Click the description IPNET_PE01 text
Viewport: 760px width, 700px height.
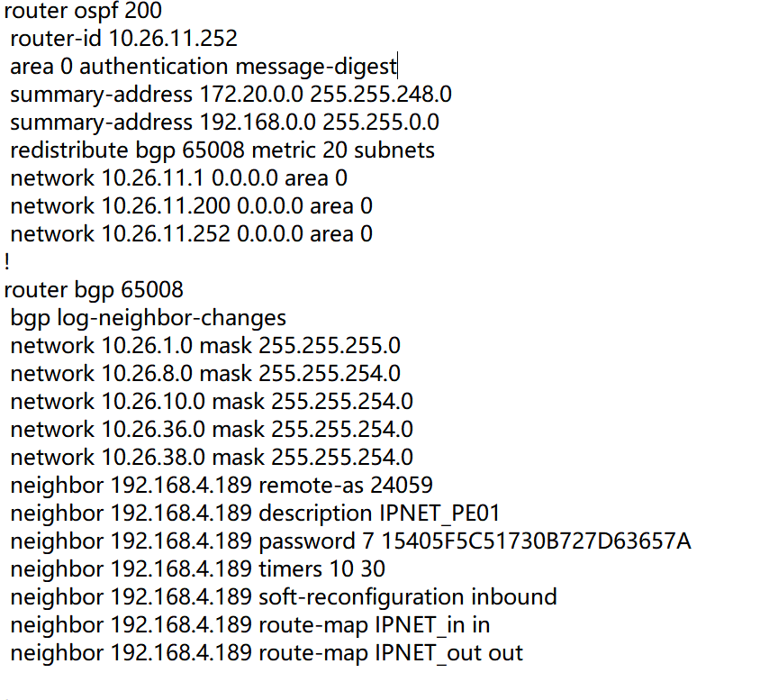[x=379, y=514]
